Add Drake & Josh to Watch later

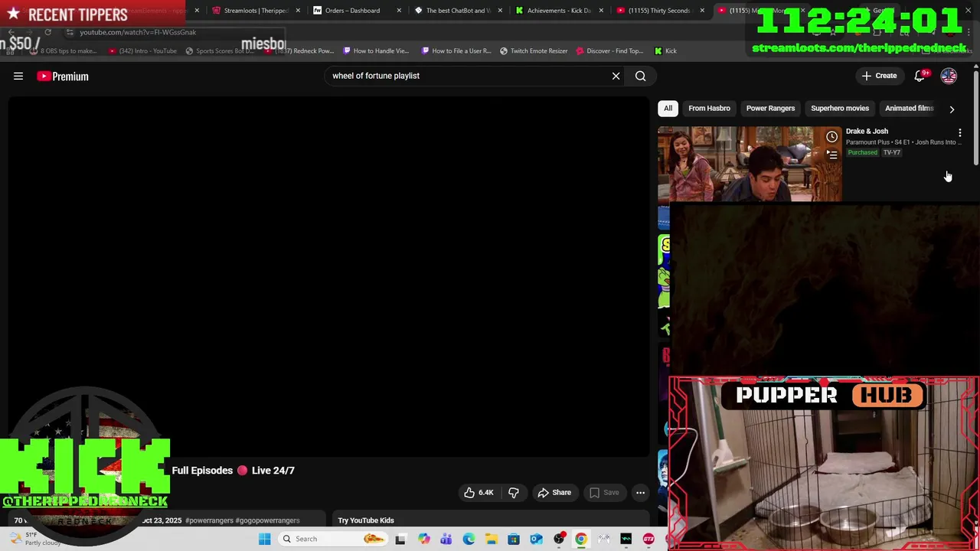(831, 137)
